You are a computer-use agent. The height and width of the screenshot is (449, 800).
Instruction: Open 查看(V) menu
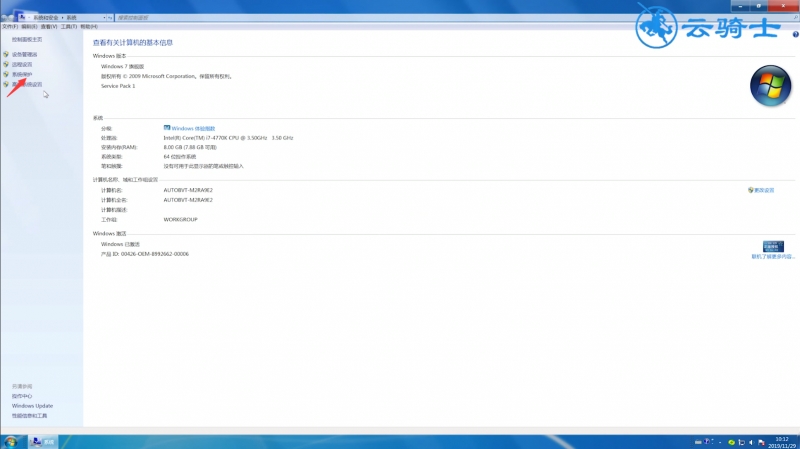tap(49, 27)
